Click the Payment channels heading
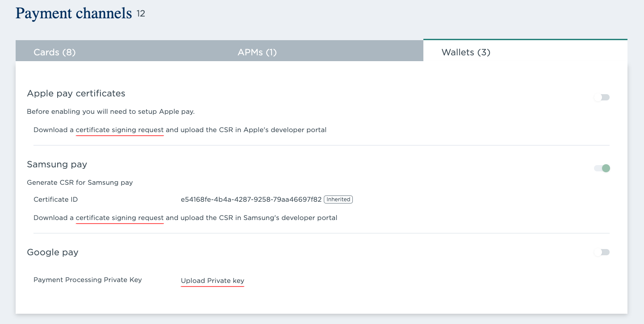Viewport: 644px width, 324px height. tap(74, 13)
